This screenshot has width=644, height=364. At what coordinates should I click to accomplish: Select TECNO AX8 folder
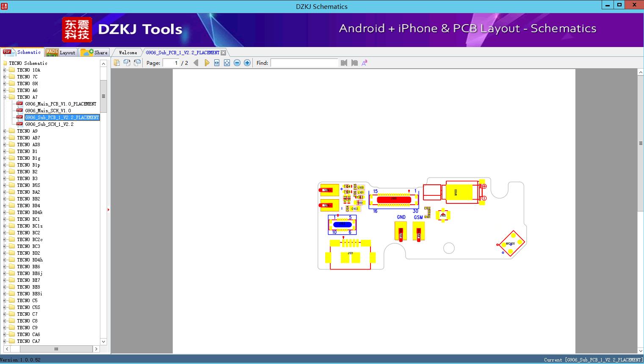[x=28, y=144]
